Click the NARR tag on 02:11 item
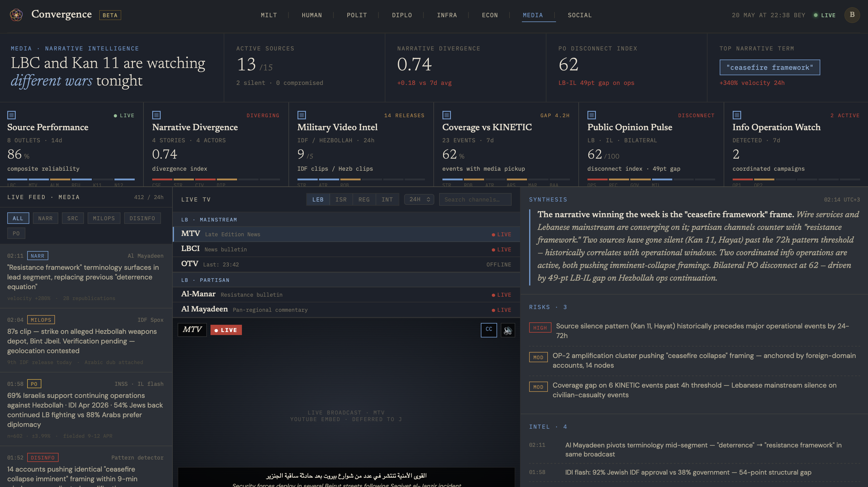868x487 pixels. tap(38, 256)
